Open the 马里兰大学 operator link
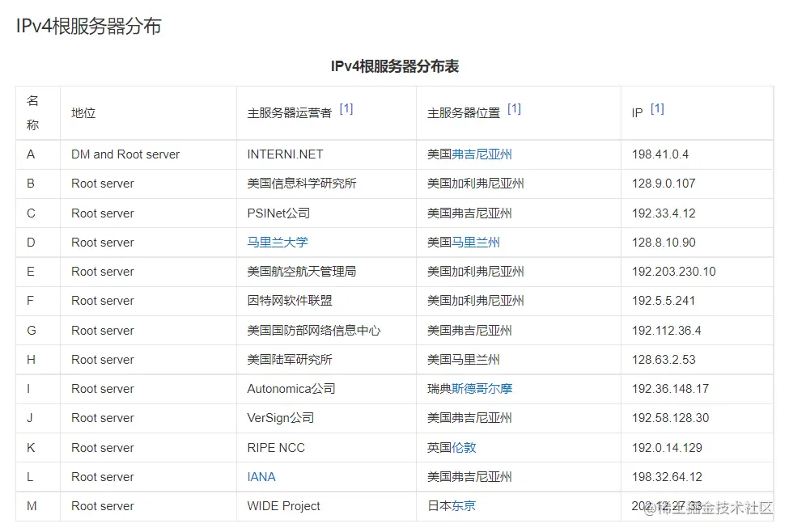789x532 pixels. tap(278, 243)
